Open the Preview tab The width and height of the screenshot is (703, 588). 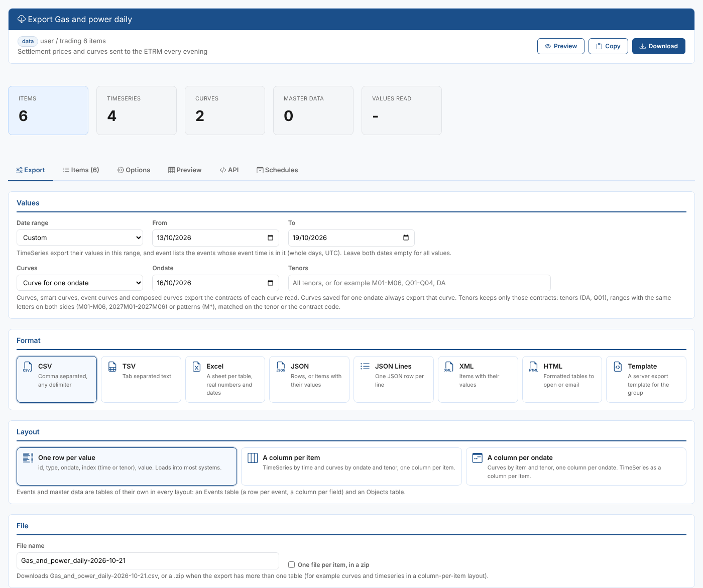click(185, 170)
